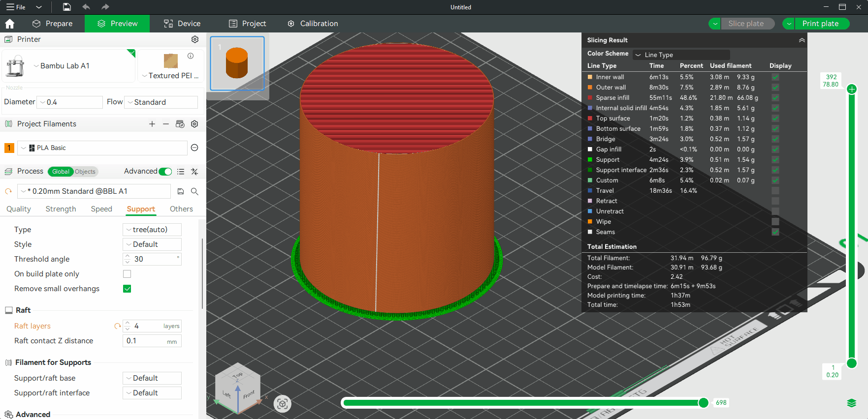
Task: Enable On build plate only checkbox
Action: coord(127,274)
